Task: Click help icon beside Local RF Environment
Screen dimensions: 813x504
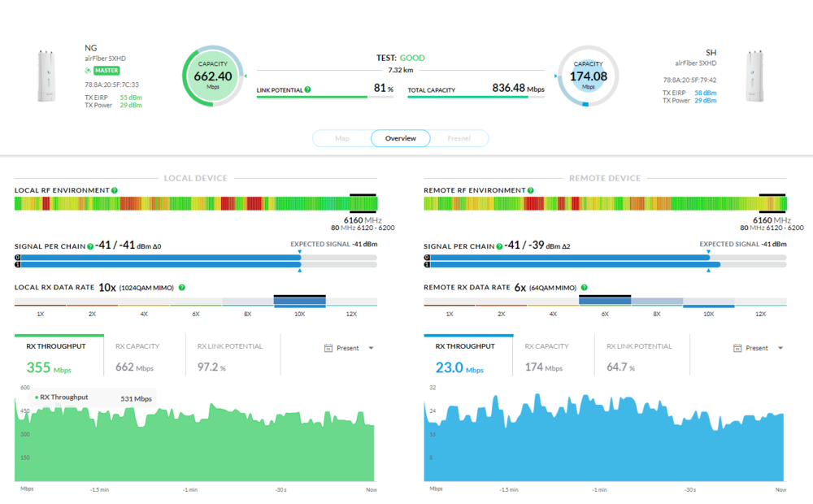Action: 115,190
